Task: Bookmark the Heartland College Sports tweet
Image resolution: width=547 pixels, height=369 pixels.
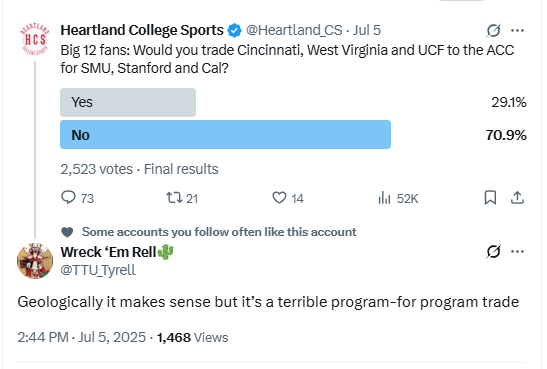Action: pyautogui.click(x=490, y=198)
